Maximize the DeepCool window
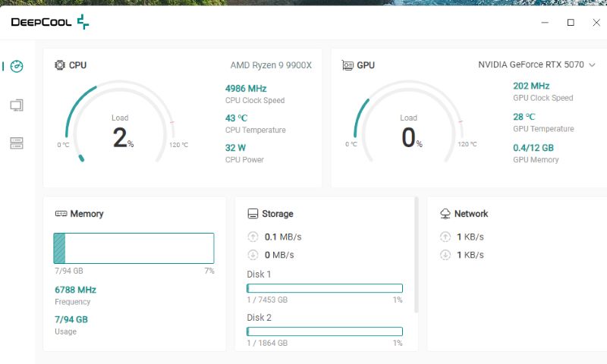Screen dimensions: 607x364 pos(571,23)
